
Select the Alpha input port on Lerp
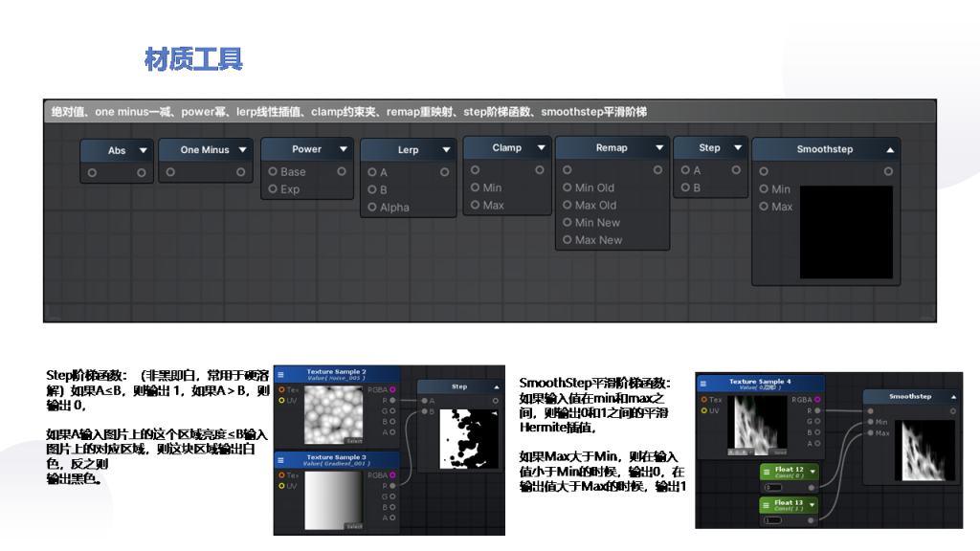372,207
